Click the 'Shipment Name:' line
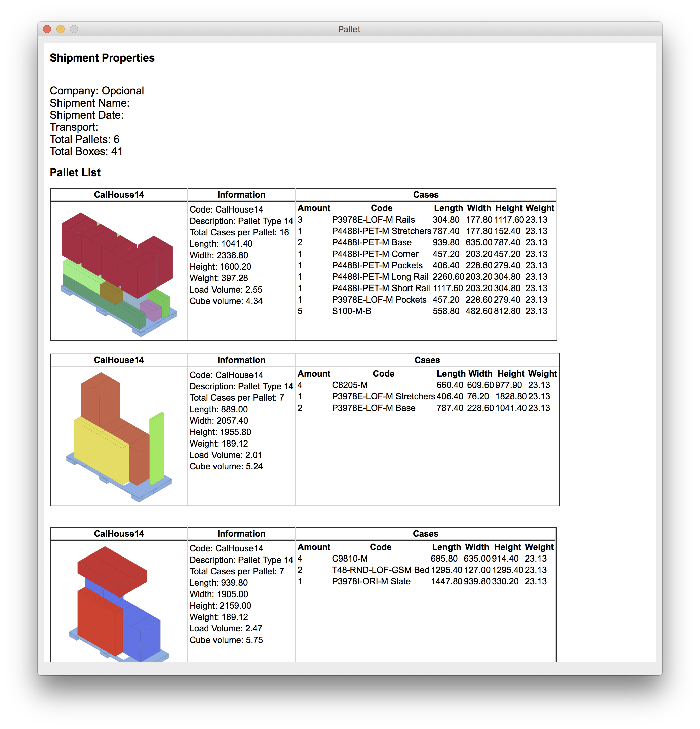This screenshot has height=729, width=700. click(90, 103)
